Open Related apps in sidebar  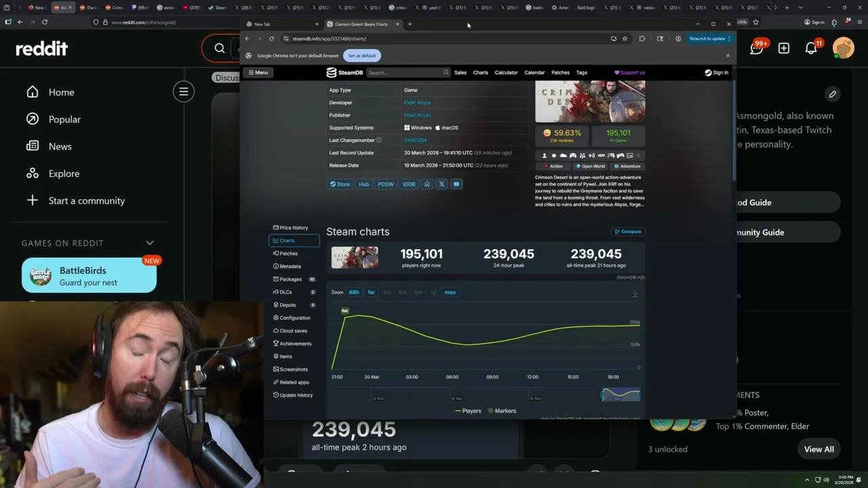294,382
